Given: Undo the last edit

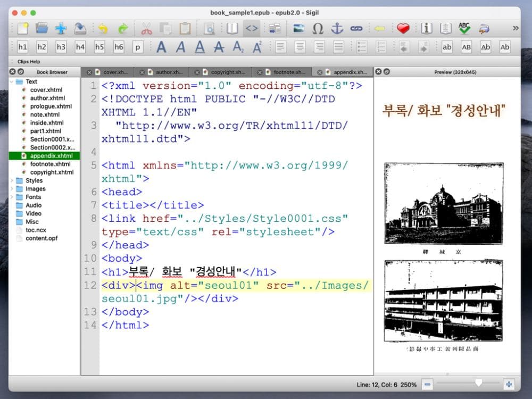Looking at the screenshot, I should point(103,29).
